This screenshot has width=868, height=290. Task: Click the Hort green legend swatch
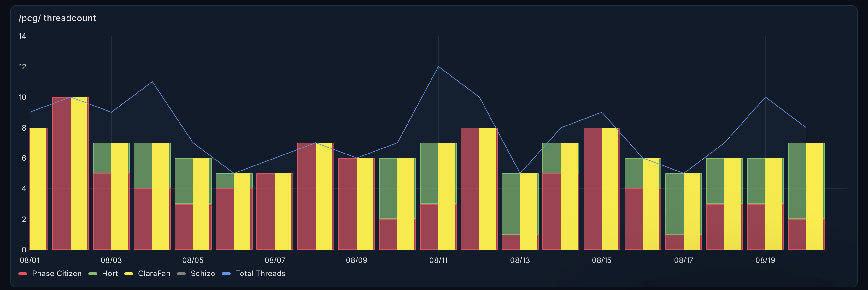click(x=93, y=274)
